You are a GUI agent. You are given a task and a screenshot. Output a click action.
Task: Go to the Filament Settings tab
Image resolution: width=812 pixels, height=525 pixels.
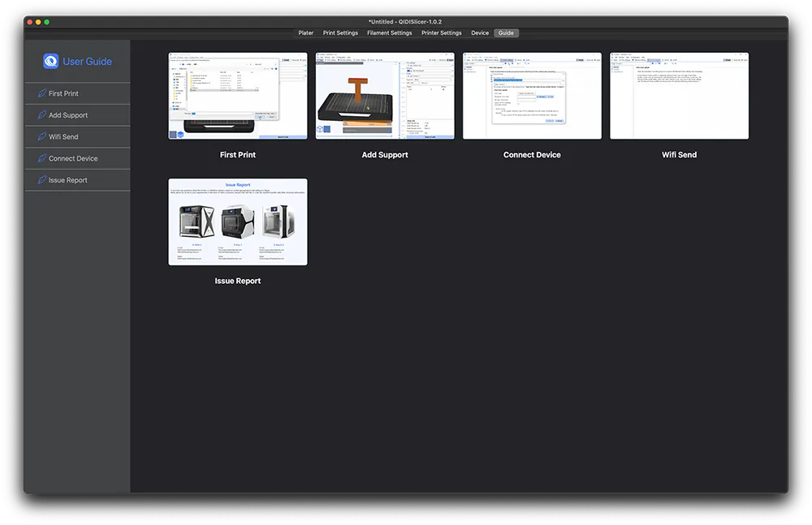[389, 33]
